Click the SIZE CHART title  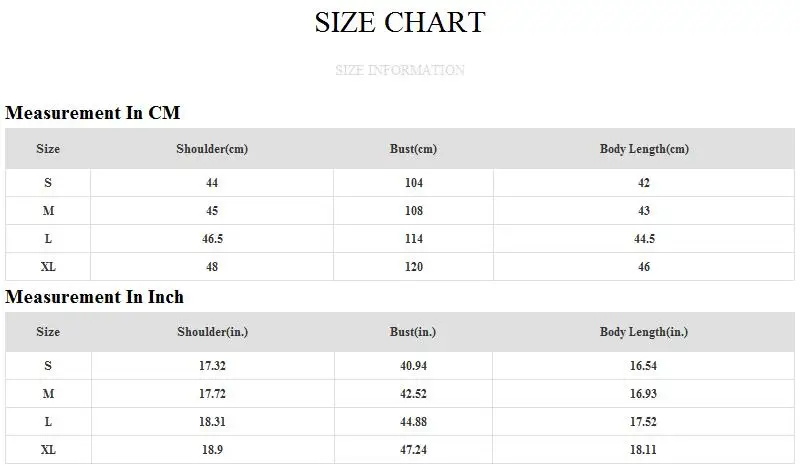coord(400,22)
